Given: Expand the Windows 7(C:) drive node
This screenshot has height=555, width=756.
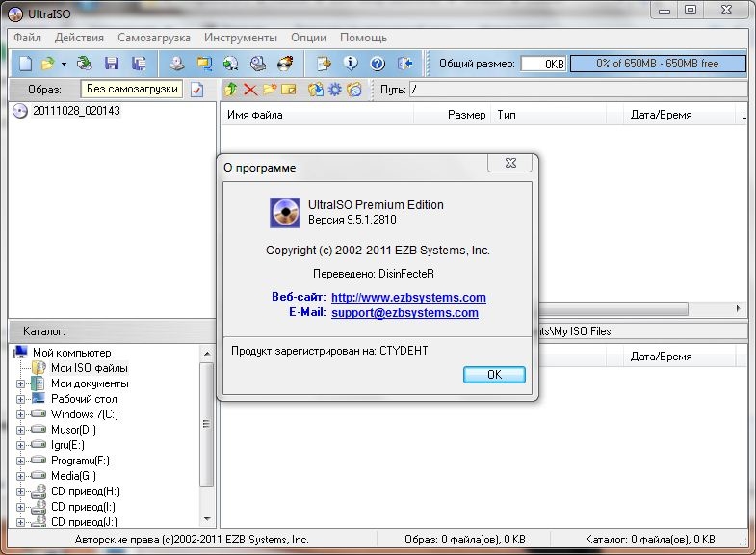Looking at the screenshot, I should [x=21, y=414].
